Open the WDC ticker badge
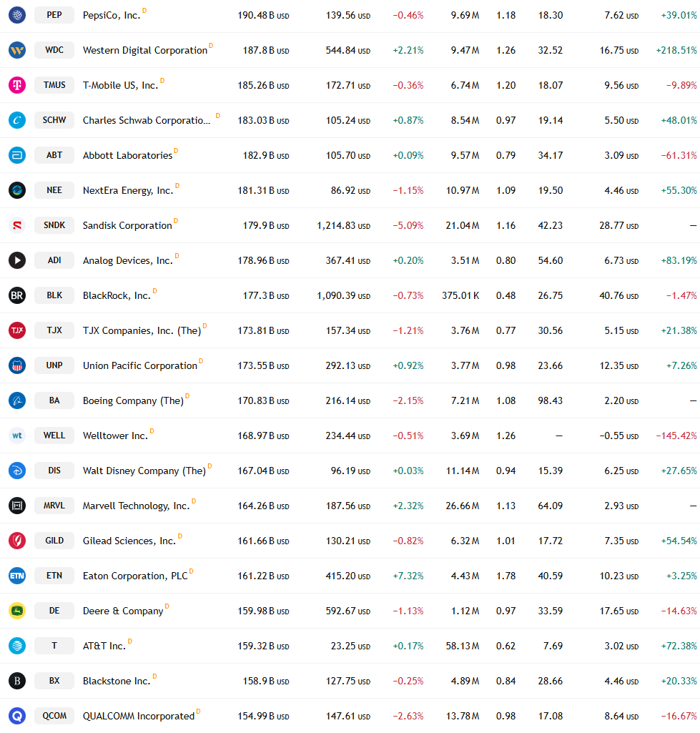This screenshot has height=733, width=700. click(x=54, y=50)
